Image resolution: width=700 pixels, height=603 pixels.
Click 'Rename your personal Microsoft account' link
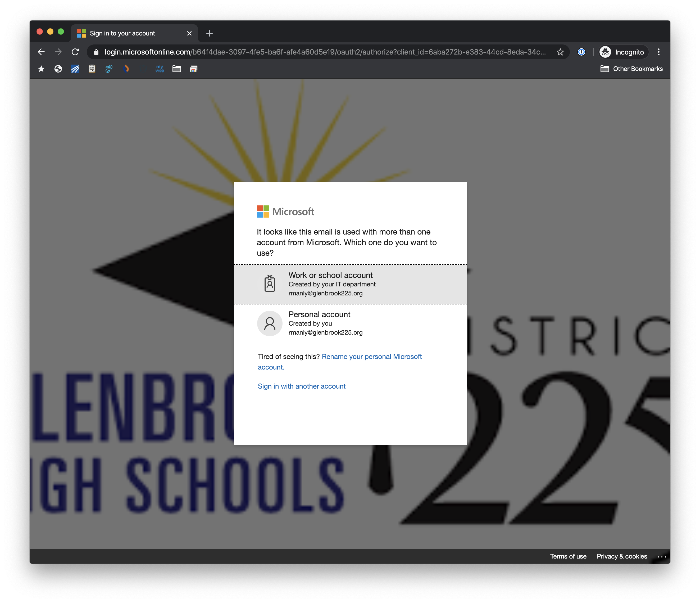[x=372, y=357]
